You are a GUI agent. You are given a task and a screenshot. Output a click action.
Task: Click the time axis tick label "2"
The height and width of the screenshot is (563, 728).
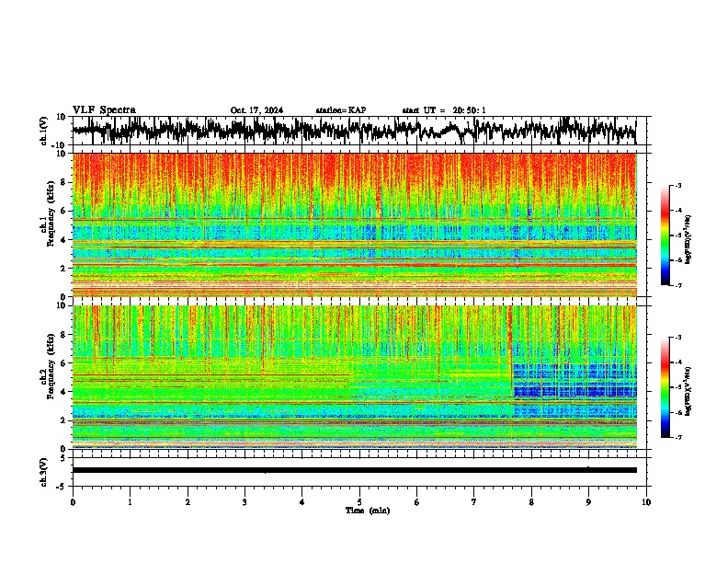pyautogui.click(x=188, y=502)
